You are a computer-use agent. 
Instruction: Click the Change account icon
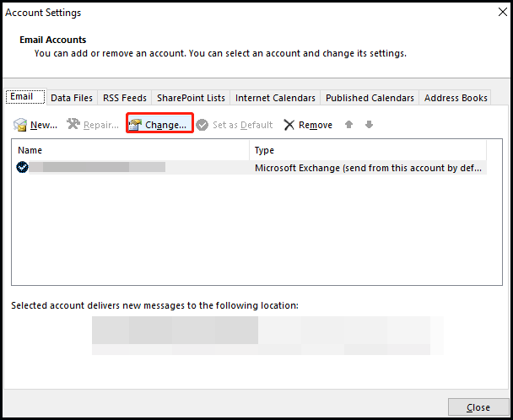135,125
